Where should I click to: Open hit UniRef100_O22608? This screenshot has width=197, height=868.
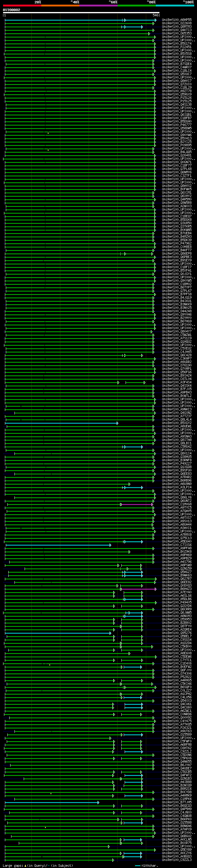pyautogui.click(x=177, y=23)
